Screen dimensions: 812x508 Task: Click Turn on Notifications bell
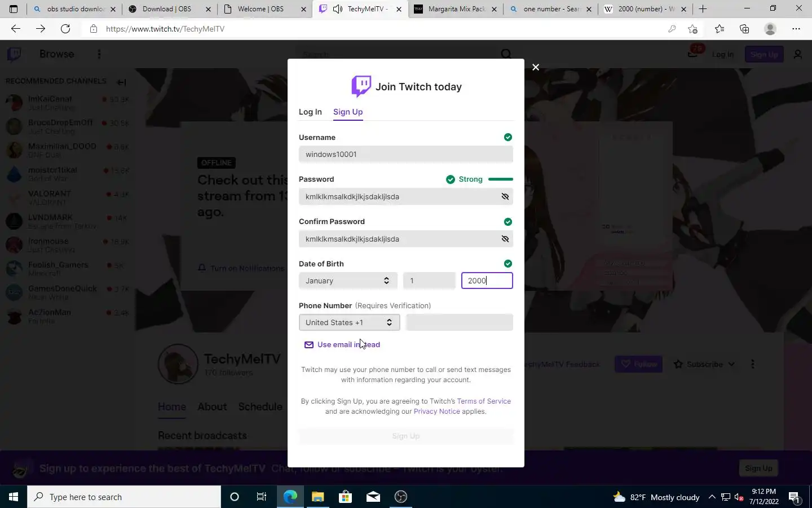pyautogui.click(x=241, y=268)
